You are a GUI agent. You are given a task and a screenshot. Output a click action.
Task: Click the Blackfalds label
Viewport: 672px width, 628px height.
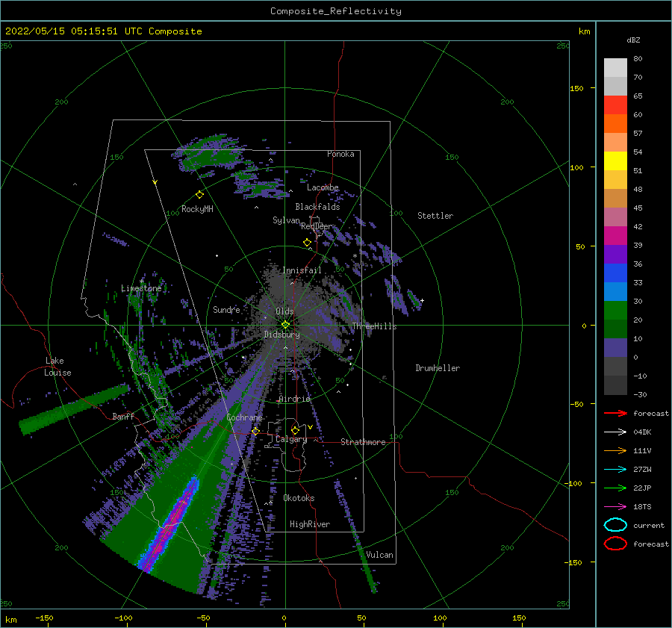click(317, 207)
